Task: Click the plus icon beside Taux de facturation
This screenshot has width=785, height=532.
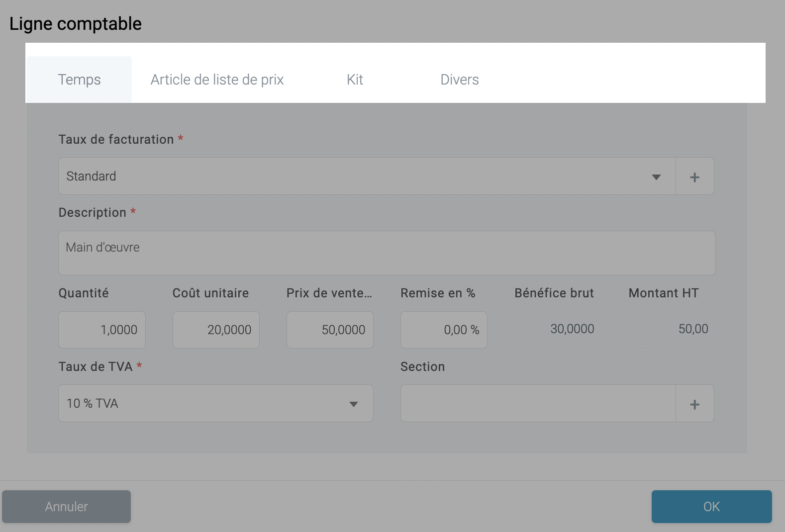Action: click(x=694, y=177)
